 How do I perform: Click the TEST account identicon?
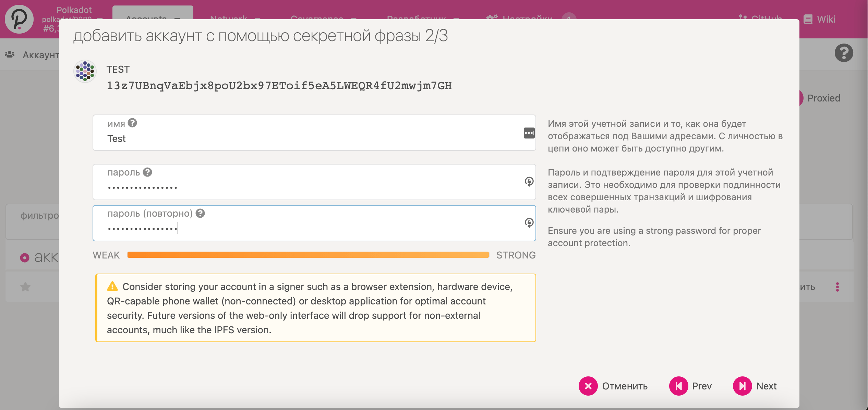(x=85, y=71)
